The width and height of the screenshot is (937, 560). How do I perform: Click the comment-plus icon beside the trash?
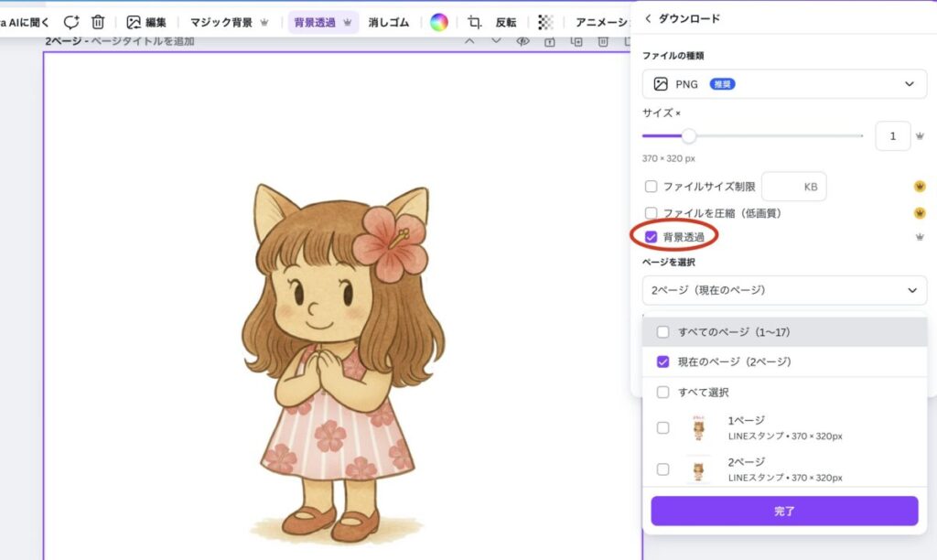70,22
